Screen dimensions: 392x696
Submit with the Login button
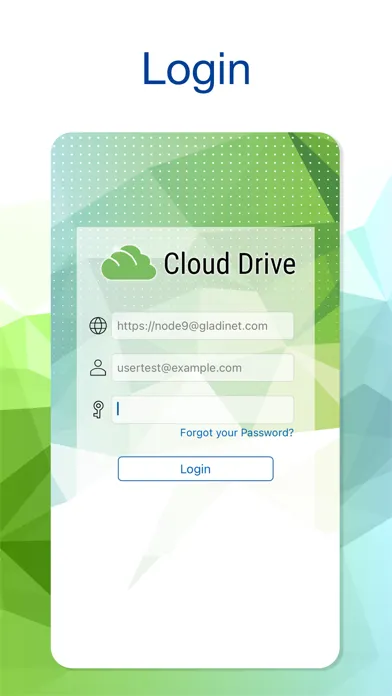[195, 469]
